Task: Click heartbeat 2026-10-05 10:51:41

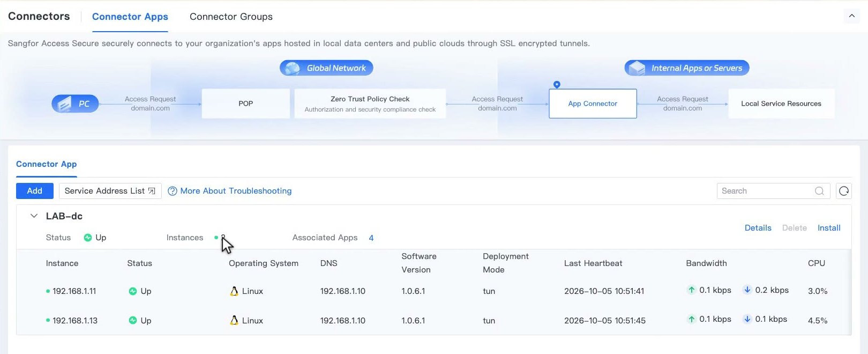Action: click(604, 291)
